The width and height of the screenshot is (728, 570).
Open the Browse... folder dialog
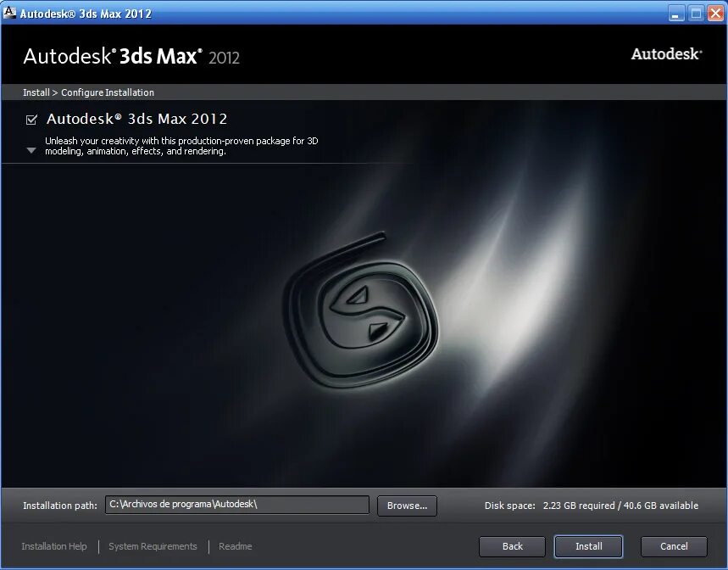[x=407, y=506]
